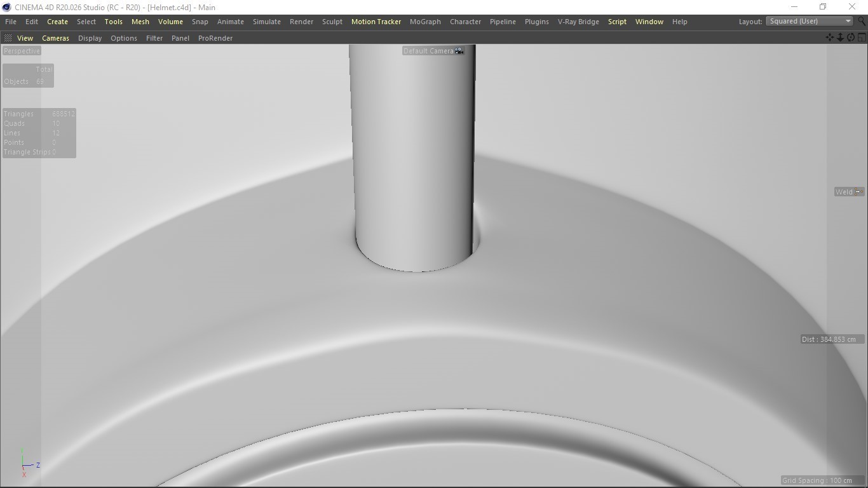The height and width of the screenshot is (488, 868).
Task: Click the viewport move (pan) camera icon
Action: coord(829,37)
